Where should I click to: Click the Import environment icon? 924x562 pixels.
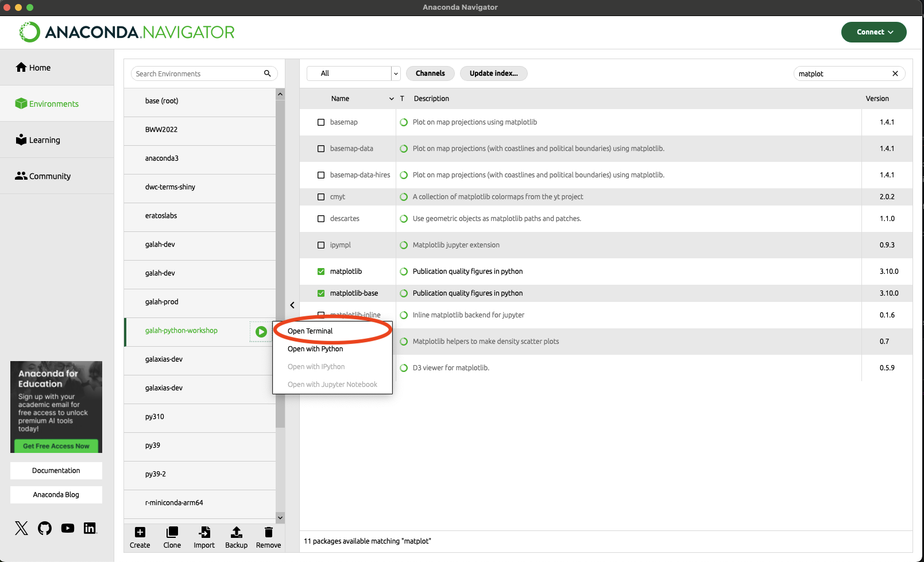tap(204, 533)
